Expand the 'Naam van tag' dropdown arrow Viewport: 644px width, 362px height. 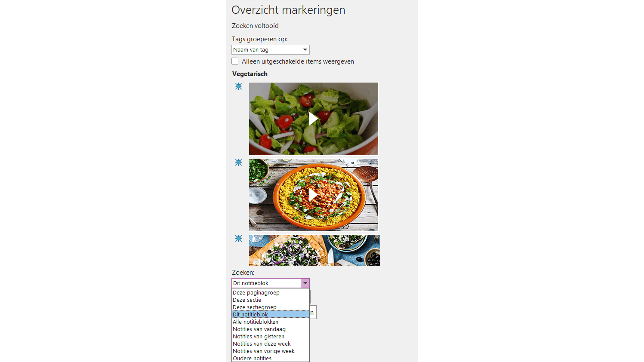(x=305, y=50)
